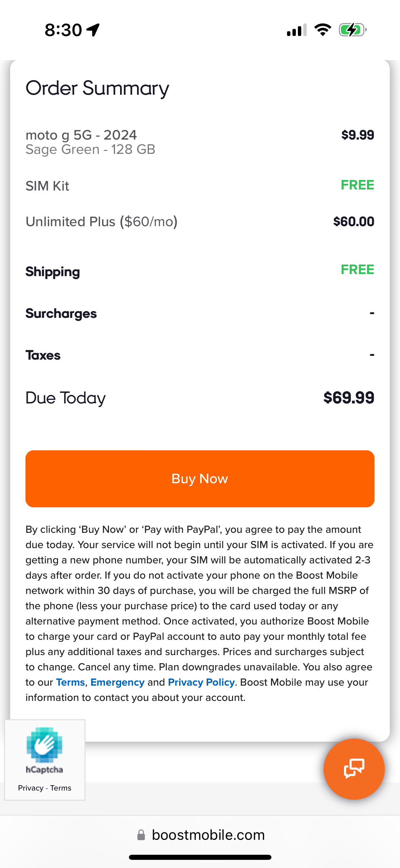400x868 pixels.
Task: Open the chat support bubble
Action: 354,769
